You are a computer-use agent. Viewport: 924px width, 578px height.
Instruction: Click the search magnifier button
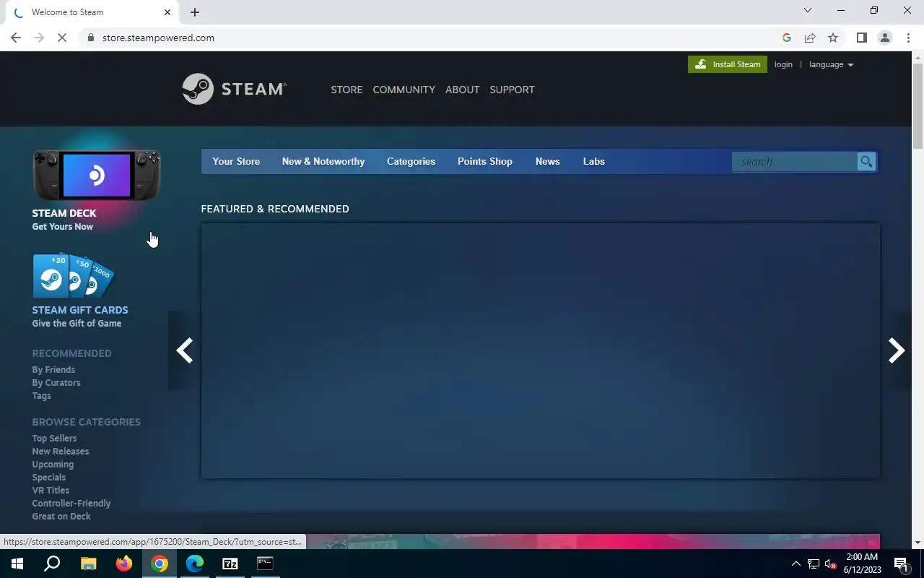(x=866, y=162)
